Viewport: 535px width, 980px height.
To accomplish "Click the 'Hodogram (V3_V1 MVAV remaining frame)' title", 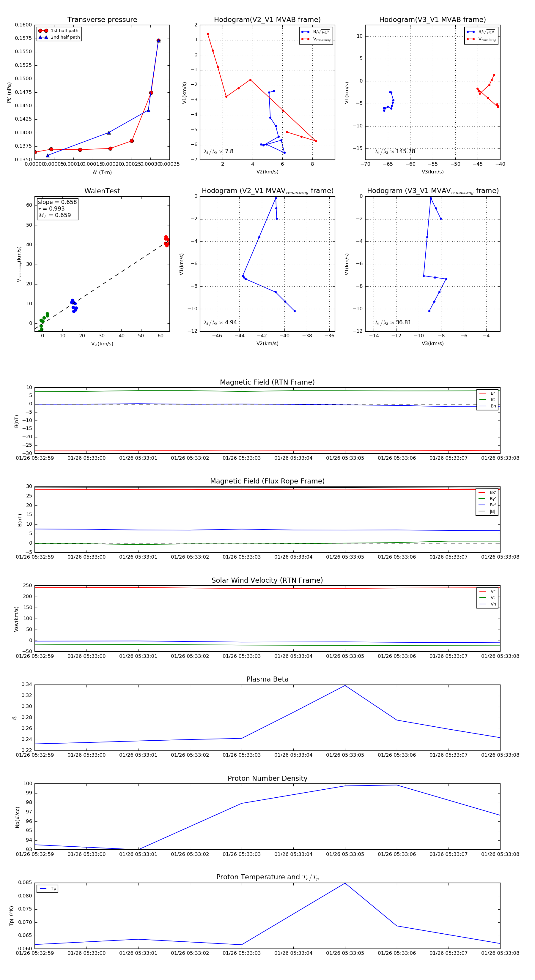I will pos(432,191).
